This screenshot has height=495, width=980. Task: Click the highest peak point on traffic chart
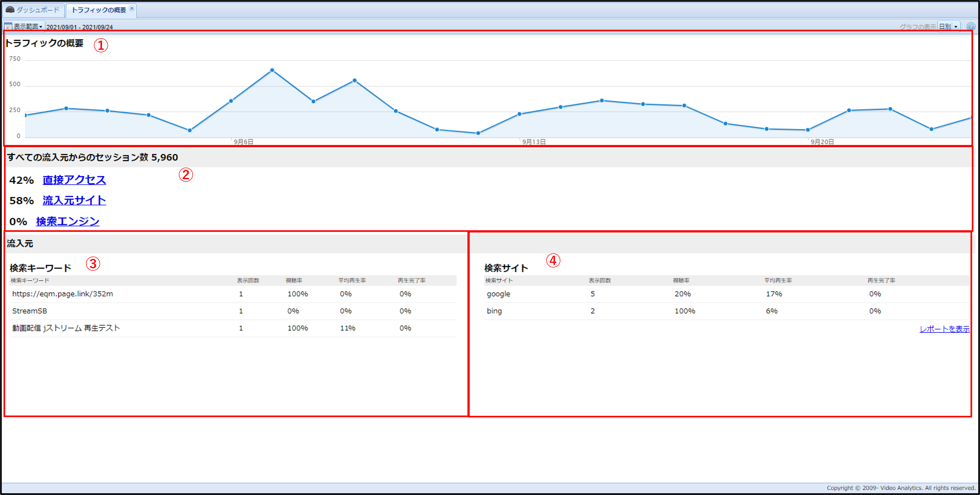pos(272,70)
